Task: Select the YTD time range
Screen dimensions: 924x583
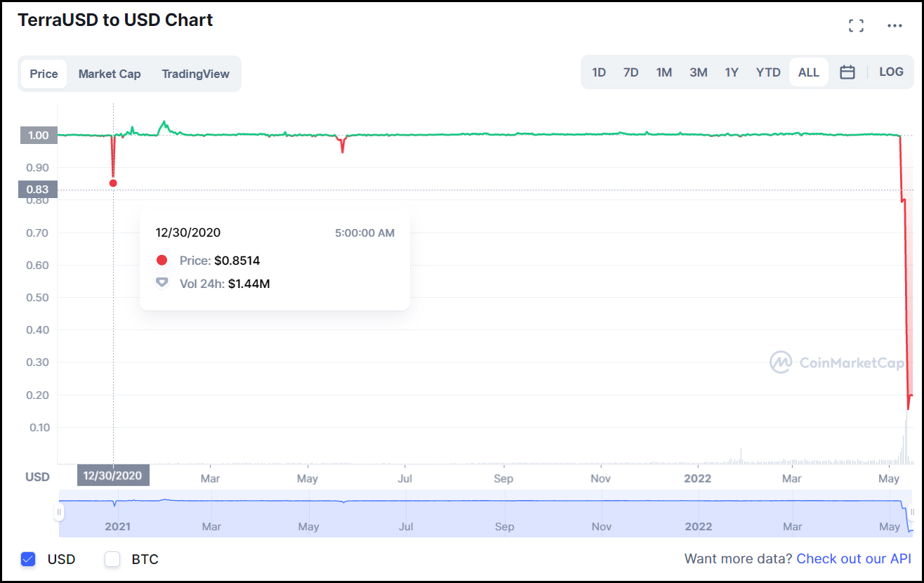Action: 768,72
